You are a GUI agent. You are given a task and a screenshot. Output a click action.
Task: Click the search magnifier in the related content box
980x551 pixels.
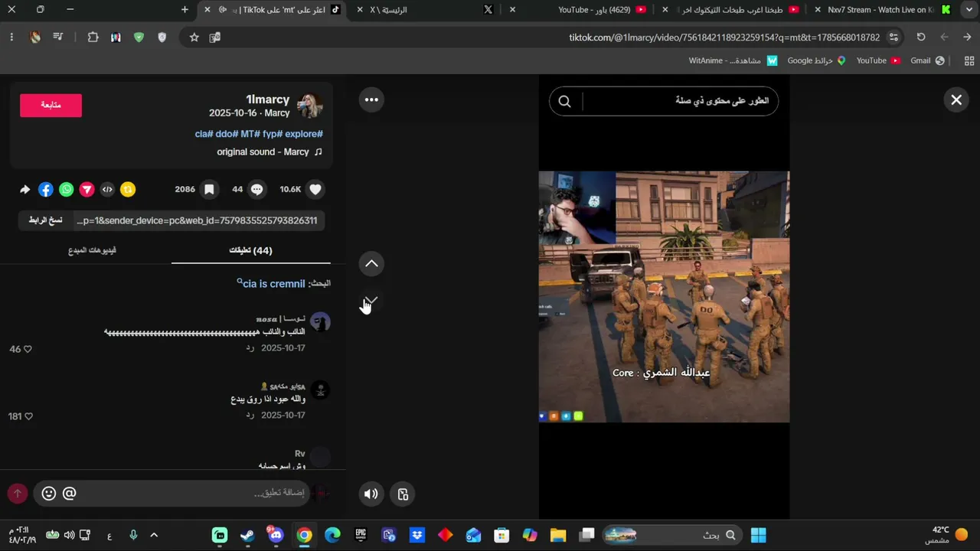pos(565,101)
